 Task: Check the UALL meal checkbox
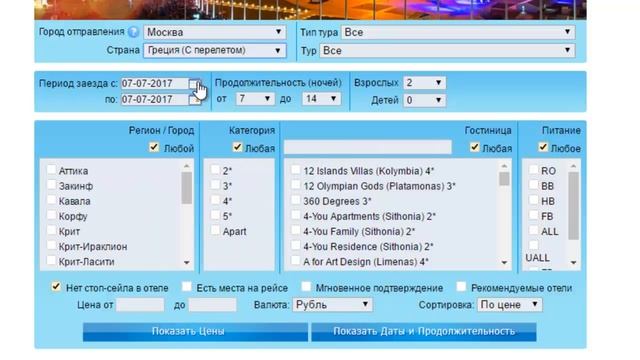pos(533,245)
